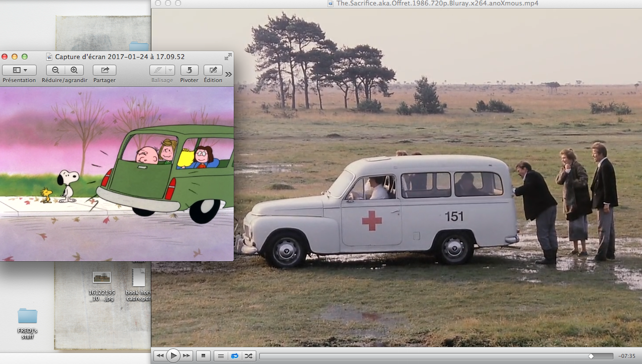Viewport: 642px width, 364px height.
Task: Expand the Balisage markup dropdown arrow
Action: click(x=171, y=70)
